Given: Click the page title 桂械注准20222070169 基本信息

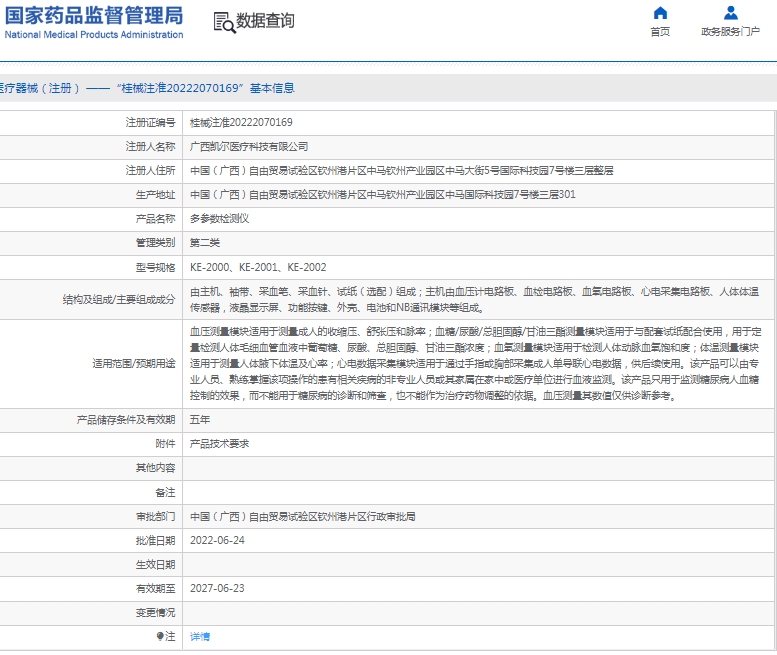Looking at the screenshot, I should click(x=206, y=88).
